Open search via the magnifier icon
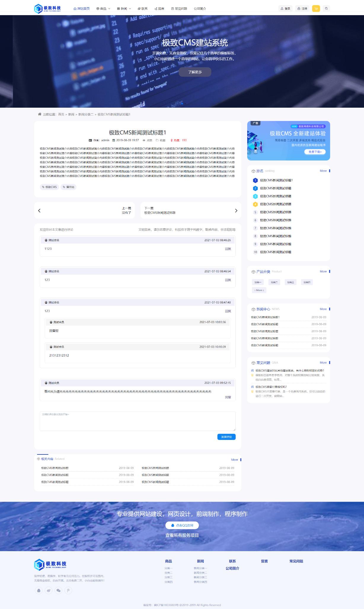 [x=326, y=9]
